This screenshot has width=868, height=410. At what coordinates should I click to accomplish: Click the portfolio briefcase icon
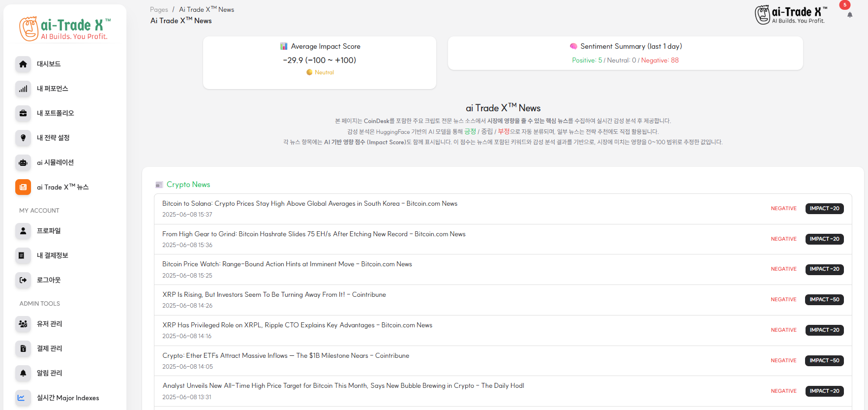(x=23, y=113)
